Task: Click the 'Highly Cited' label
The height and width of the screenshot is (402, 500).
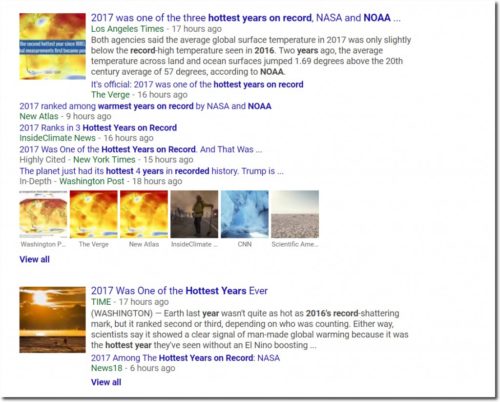Action: coord(42,160)
